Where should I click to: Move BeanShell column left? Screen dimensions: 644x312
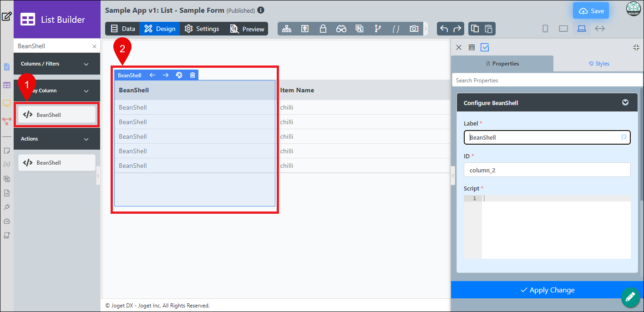click(152, 75)
